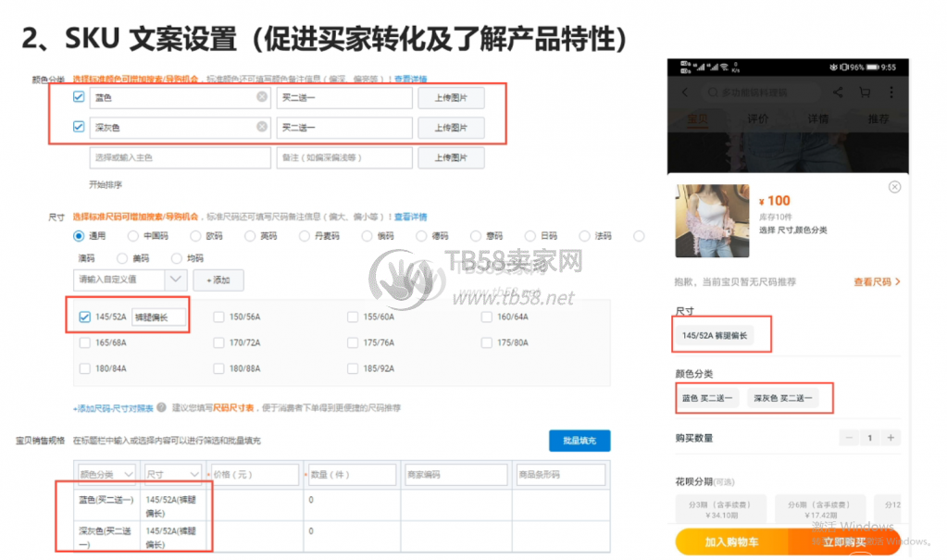
Task: Click the 备注(如偏深偏浅等) input field
Action: (x=344, y=157)
